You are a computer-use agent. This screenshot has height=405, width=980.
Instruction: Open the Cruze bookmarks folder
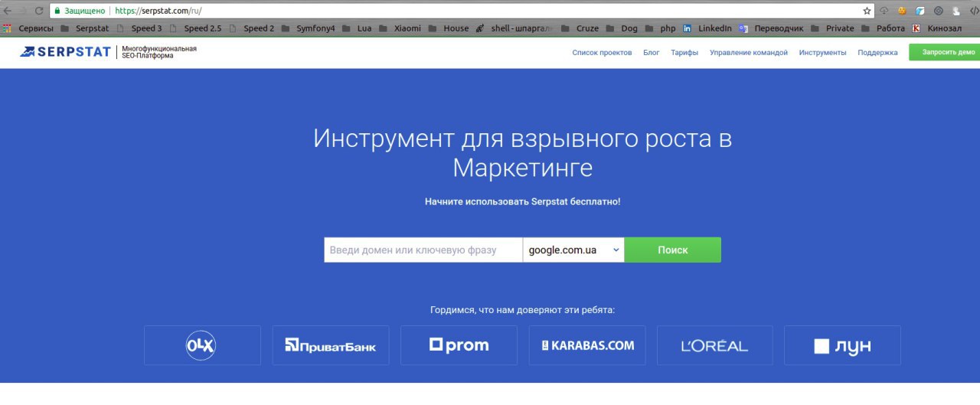pos(580,28)
